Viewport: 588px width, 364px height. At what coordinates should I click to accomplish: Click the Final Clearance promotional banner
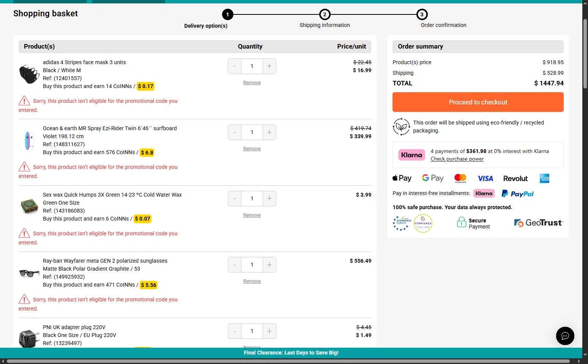pyautogui.click(x=291, y=353)
